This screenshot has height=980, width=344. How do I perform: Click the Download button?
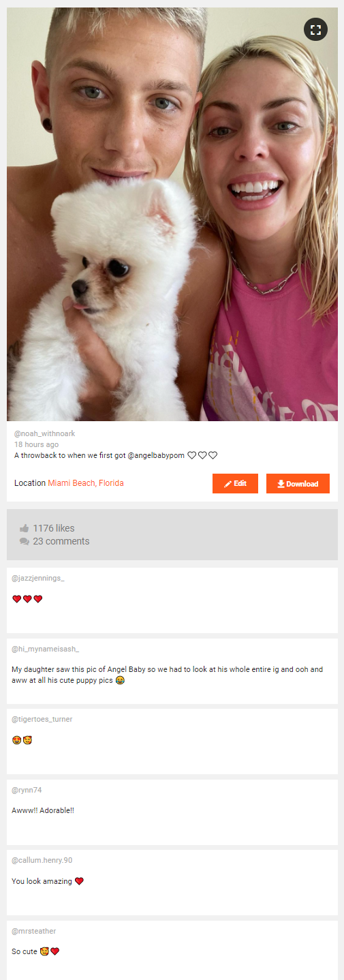click(298, 483)
